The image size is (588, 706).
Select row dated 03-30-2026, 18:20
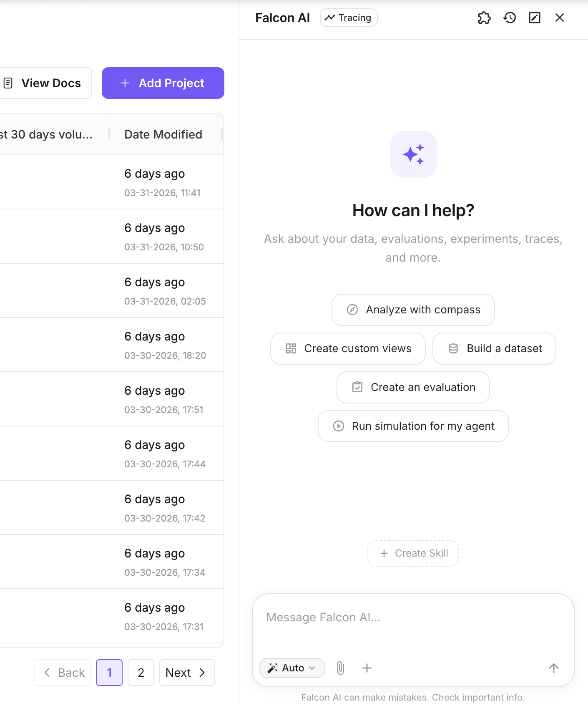pyautogui.click(x=112, y=345)
